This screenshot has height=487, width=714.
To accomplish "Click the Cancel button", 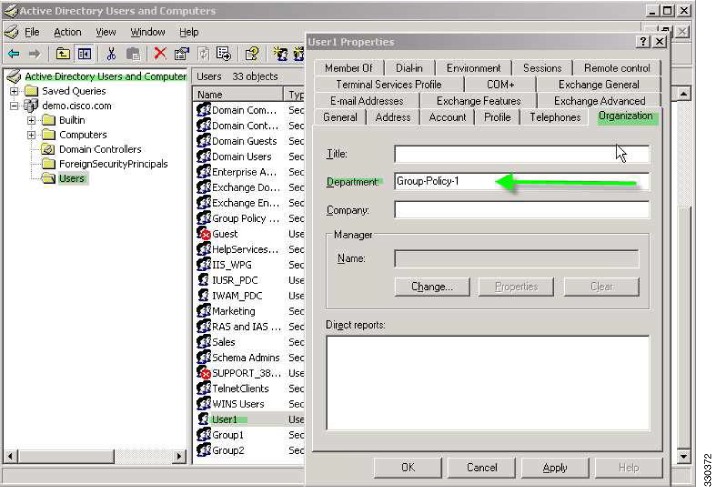I will click(x=482, y=467).
